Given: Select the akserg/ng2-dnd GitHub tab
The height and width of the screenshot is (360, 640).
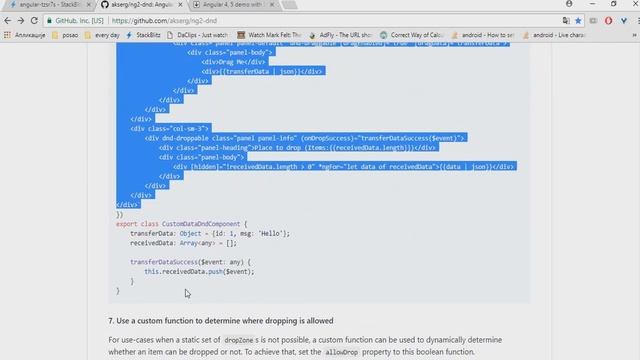Looking at the screenshot, I should tap(141, 4).
